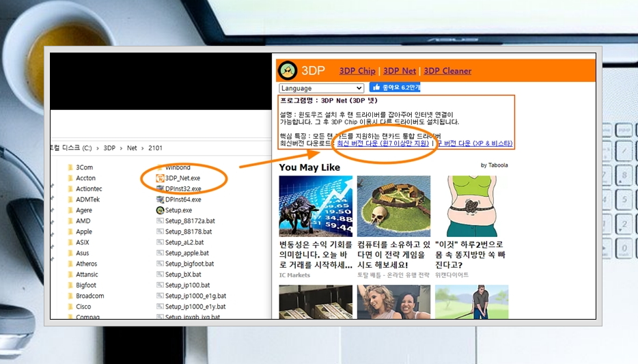Open the skull island game ad thumbnail
The image size is (638, 364).
[x=393, y=206]
